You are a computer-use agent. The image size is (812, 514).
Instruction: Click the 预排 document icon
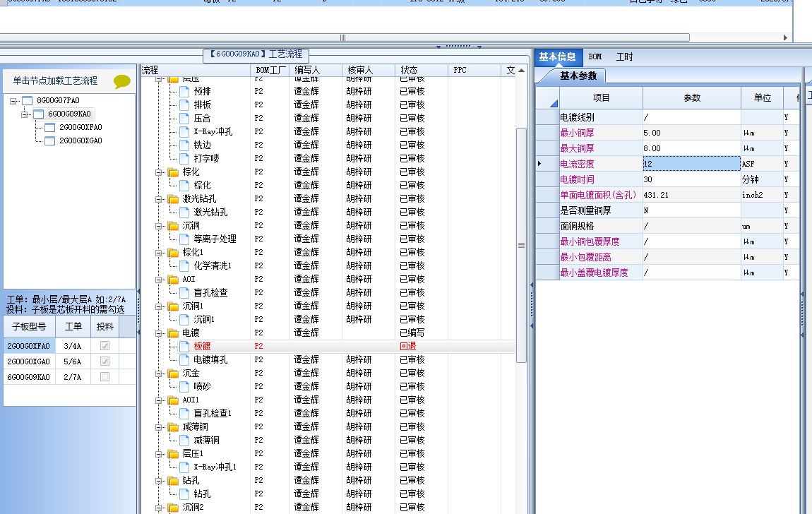pyautogui.click(x=184, y=92)
